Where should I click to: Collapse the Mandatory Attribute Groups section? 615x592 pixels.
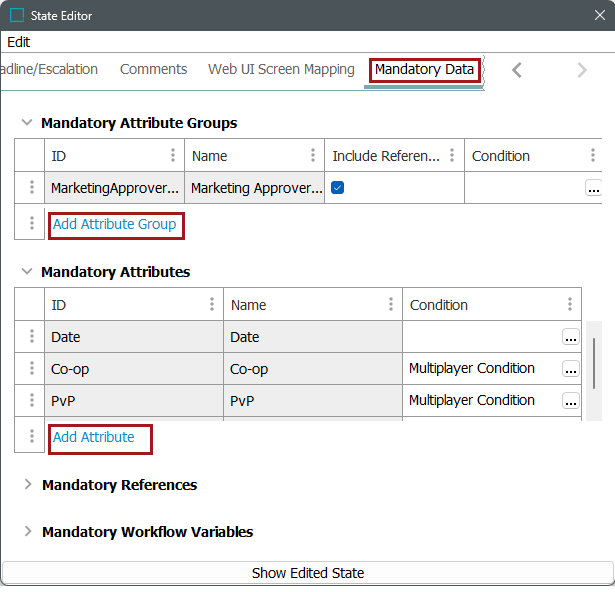[x=27, y=123]
